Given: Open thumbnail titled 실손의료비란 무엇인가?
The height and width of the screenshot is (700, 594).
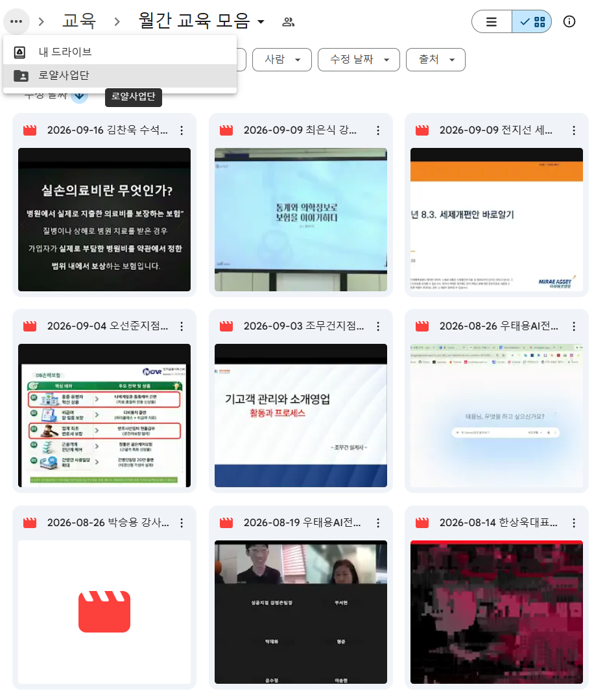Looking at the screenshot, I should [104, 220].
